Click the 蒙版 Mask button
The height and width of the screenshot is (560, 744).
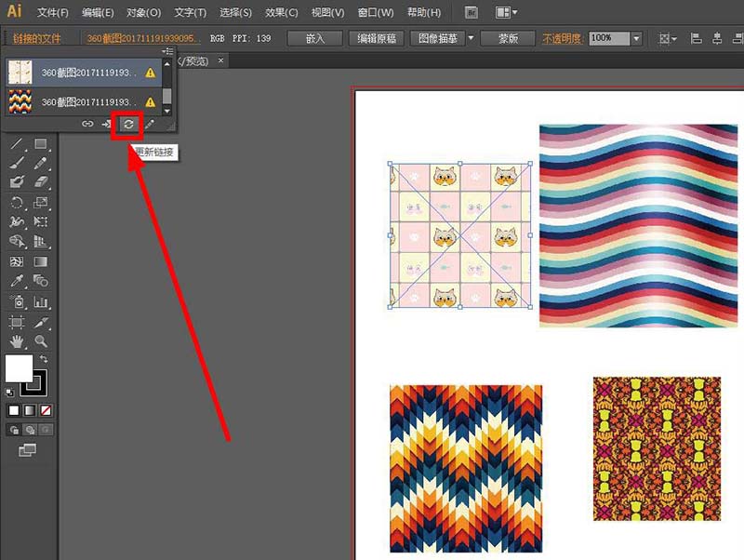[508, 39]
